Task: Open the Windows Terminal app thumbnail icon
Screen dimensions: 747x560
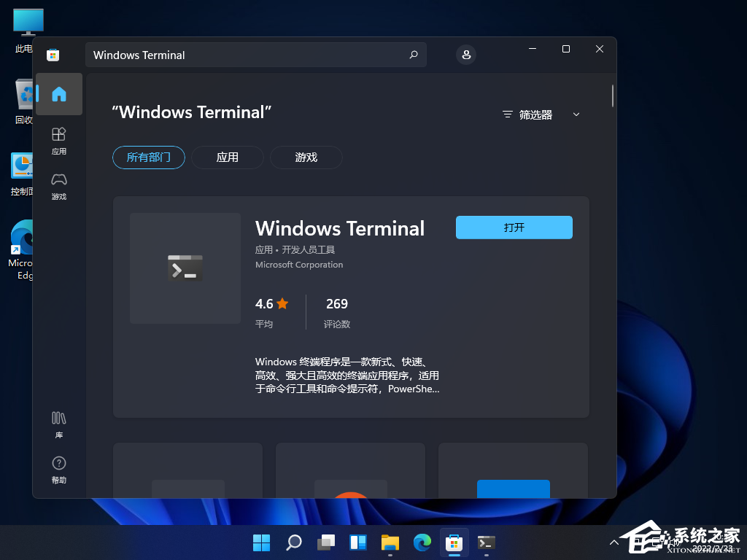Action: pyautogui.click(x=185, y=268)
